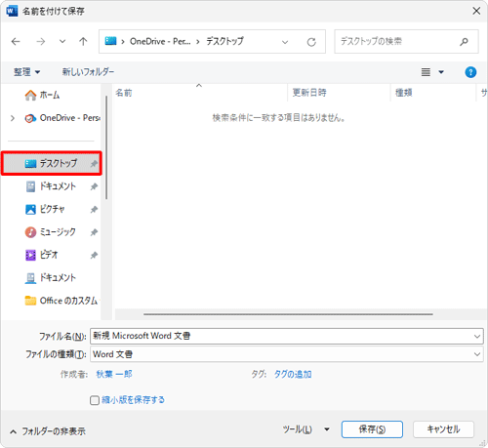This screenshot has width=488, height=448.
Task: Enable 縮小版を保存する checkbox
Action: point(95,400)
